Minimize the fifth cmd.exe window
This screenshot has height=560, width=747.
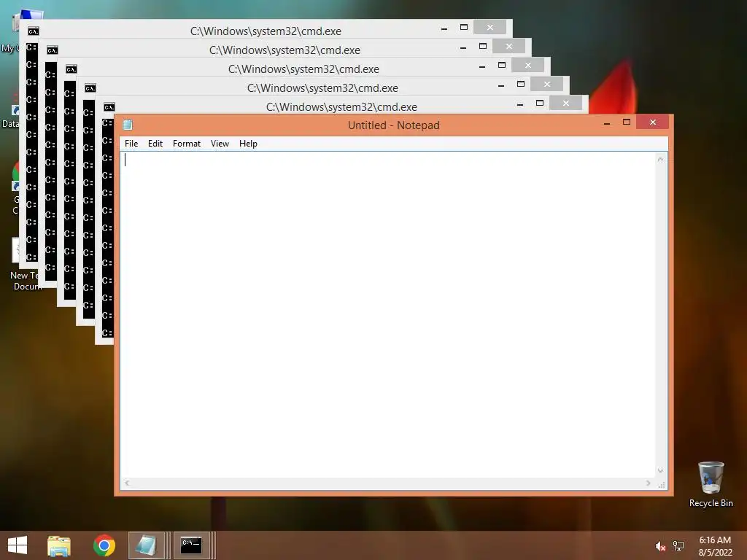click(519, 104)
